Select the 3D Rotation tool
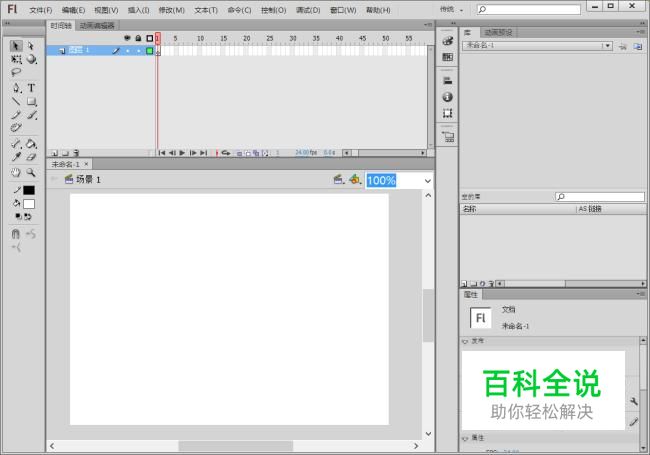The height and width of the screenshot is (455, 650). click(32, 59)
